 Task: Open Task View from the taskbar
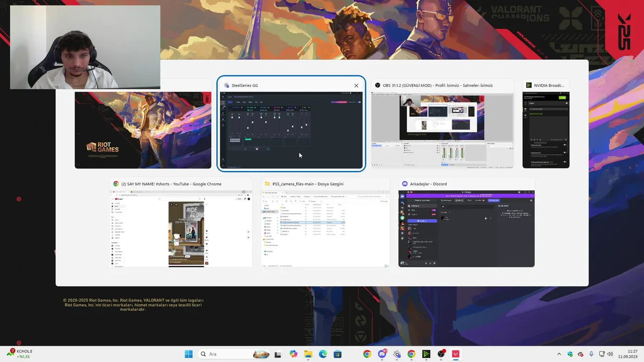coord(278,354)
